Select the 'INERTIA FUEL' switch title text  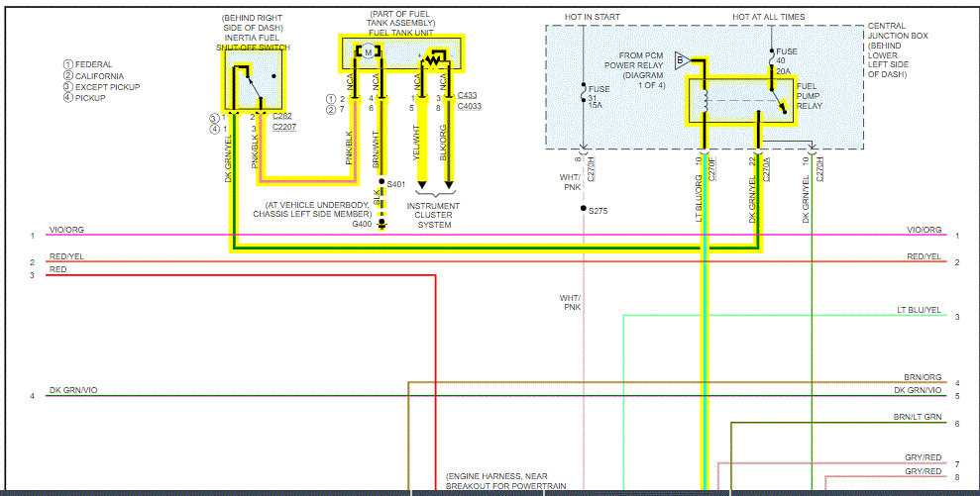tap(252, 38)
